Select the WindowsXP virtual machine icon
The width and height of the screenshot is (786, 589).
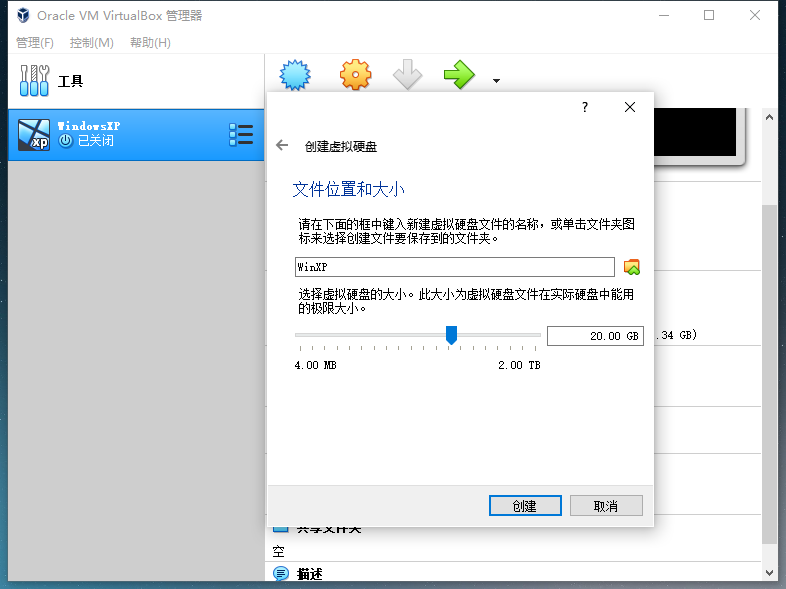[34, 135]
